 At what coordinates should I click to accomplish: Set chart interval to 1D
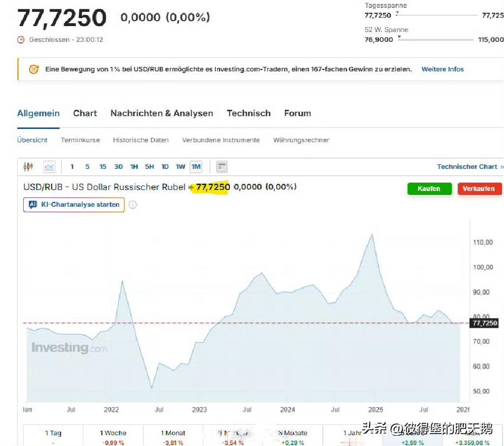[165, 166]
